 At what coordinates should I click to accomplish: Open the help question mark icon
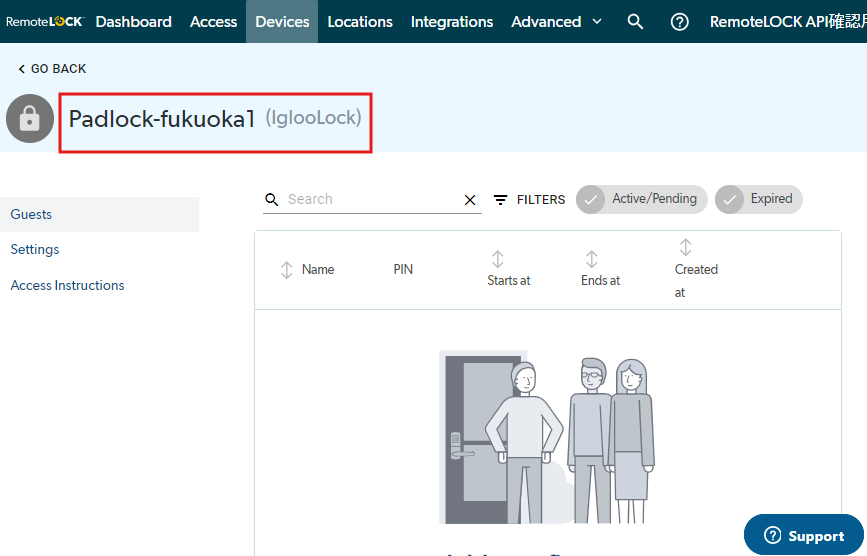[680, 22]
